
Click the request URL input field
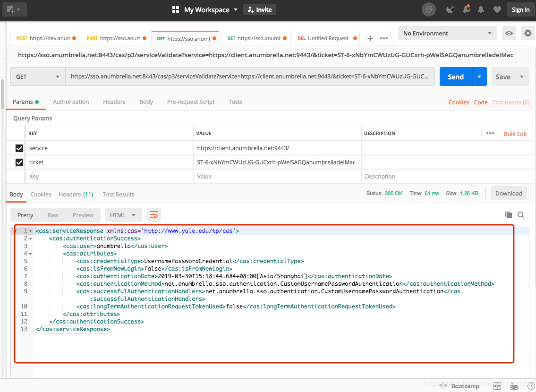pyautogui.click(x=250, y=77)
